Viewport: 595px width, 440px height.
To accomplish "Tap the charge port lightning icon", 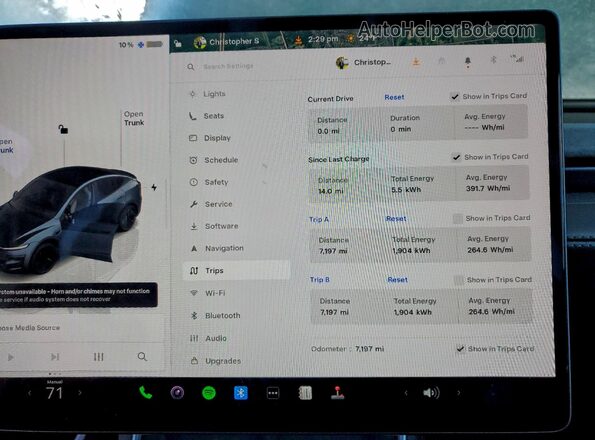I will [154, 187].
